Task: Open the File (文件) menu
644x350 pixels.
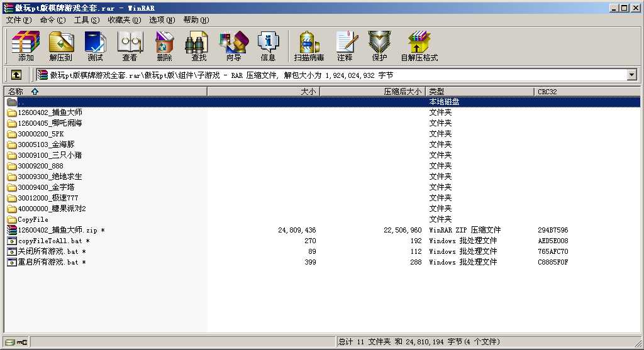Action: coord(18,19)
